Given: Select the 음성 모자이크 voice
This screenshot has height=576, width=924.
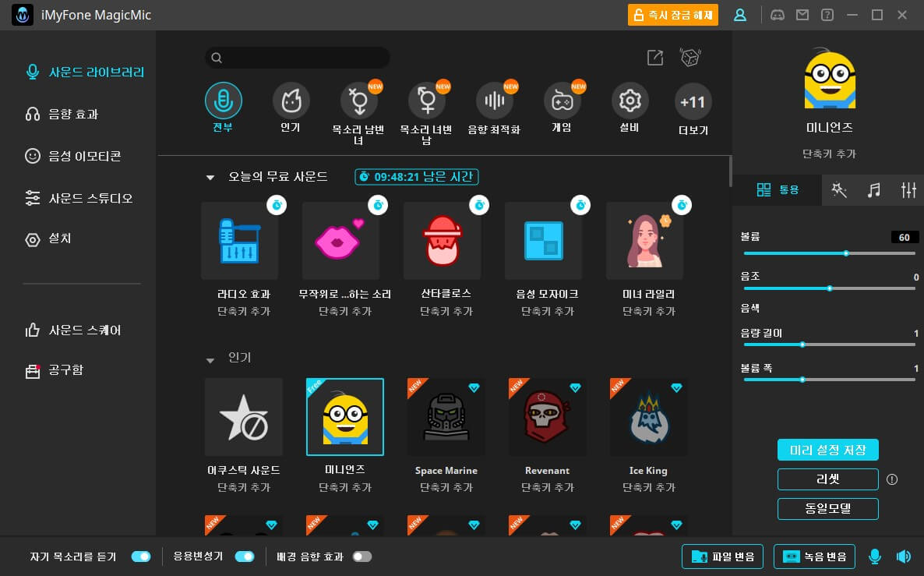Looking at the screenshot, I should point(544,241).
